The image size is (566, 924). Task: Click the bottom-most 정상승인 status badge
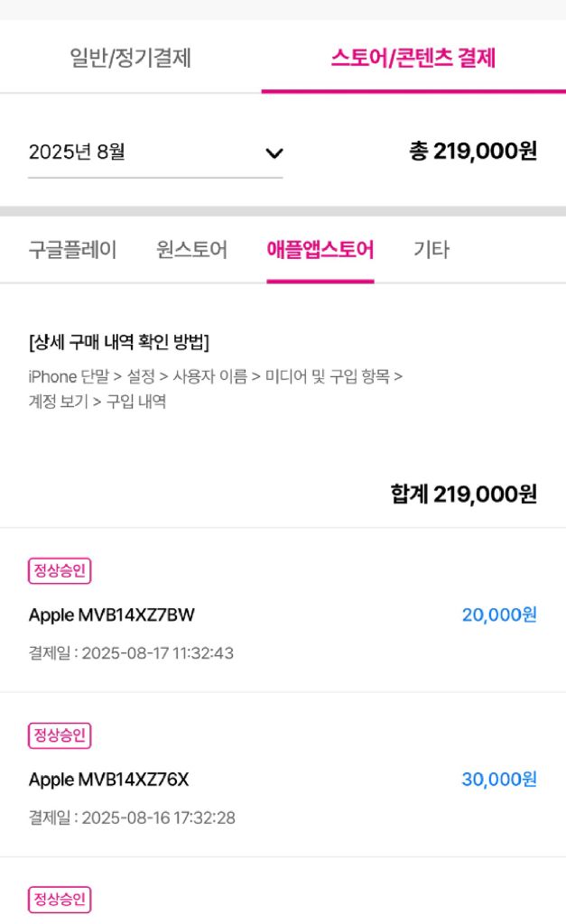pyautogui.click(x=60, y=900)
